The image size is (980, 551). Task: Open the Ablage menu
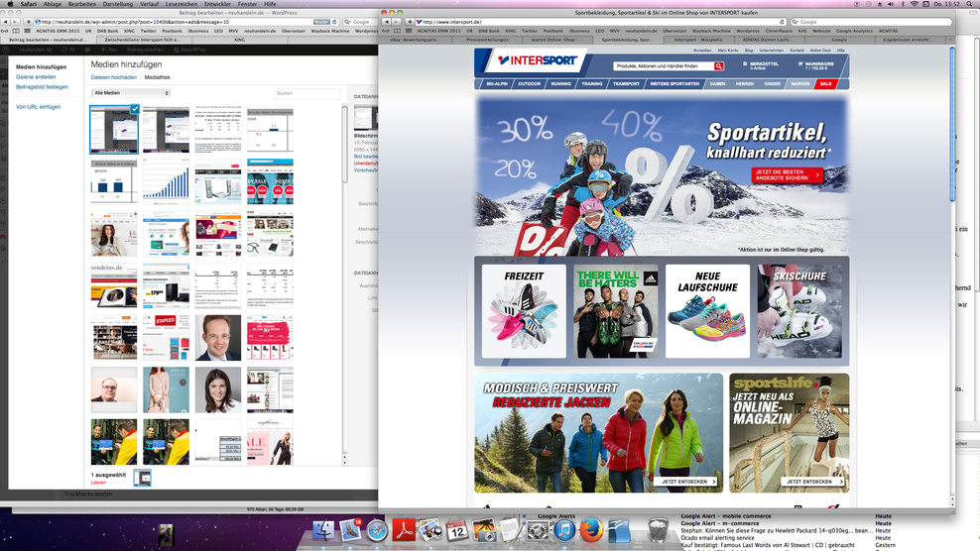click(52, 4)
